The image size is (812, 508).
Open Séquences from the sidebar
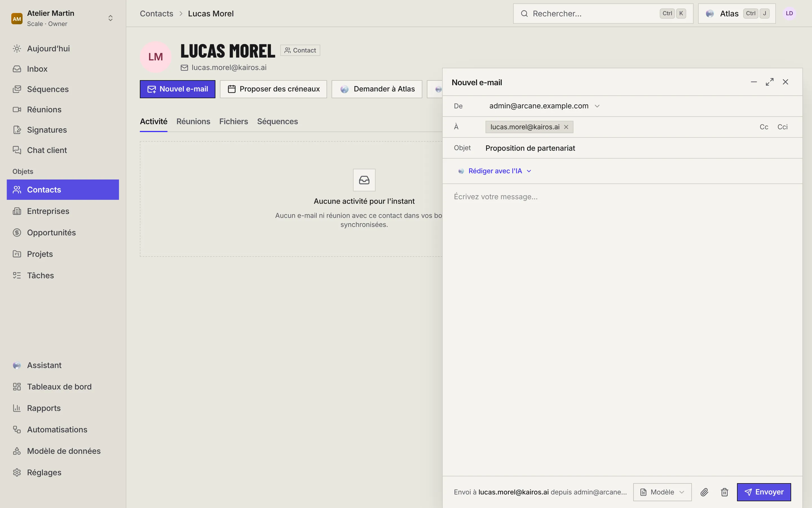point(63,89)
